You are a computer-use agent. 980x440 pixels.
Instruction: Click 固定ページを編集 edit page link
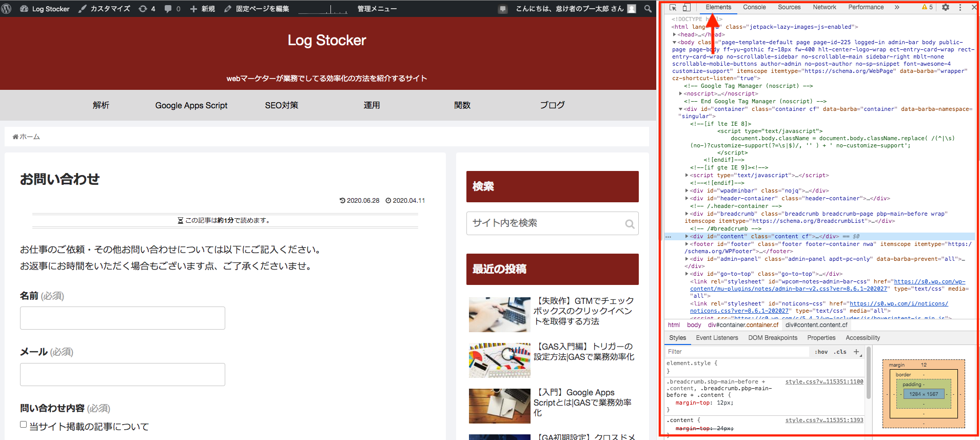tap(257, 9)
